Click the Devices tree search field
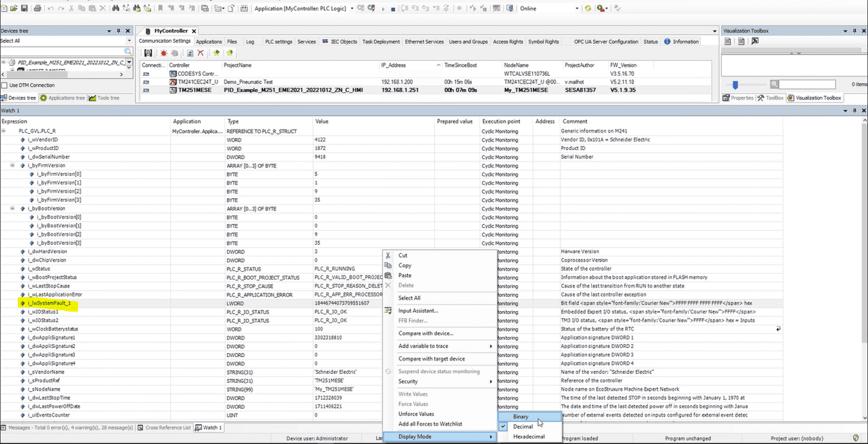868x444 pixels. point(62,51)
